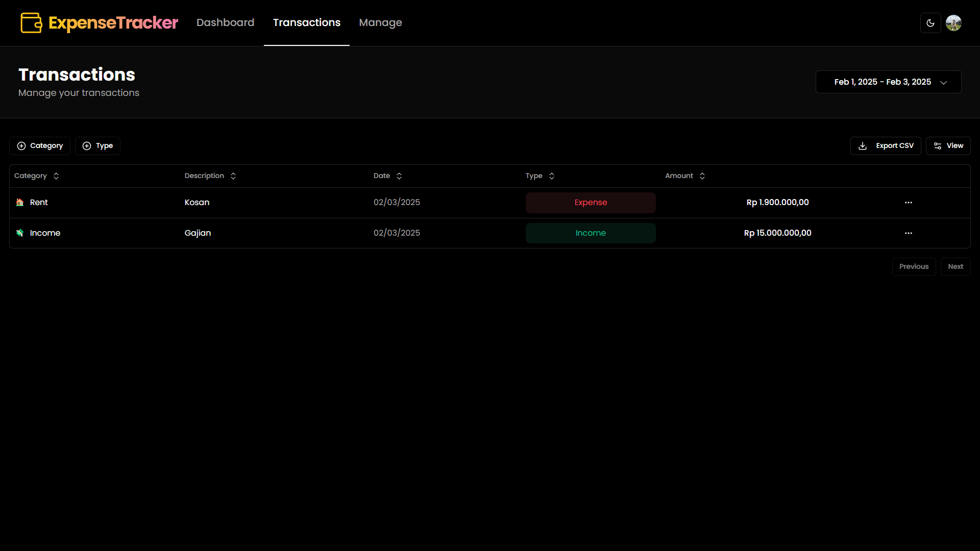Click the sort arrows beside Type header
Viewport: 980px width, 551px height.
552,176
